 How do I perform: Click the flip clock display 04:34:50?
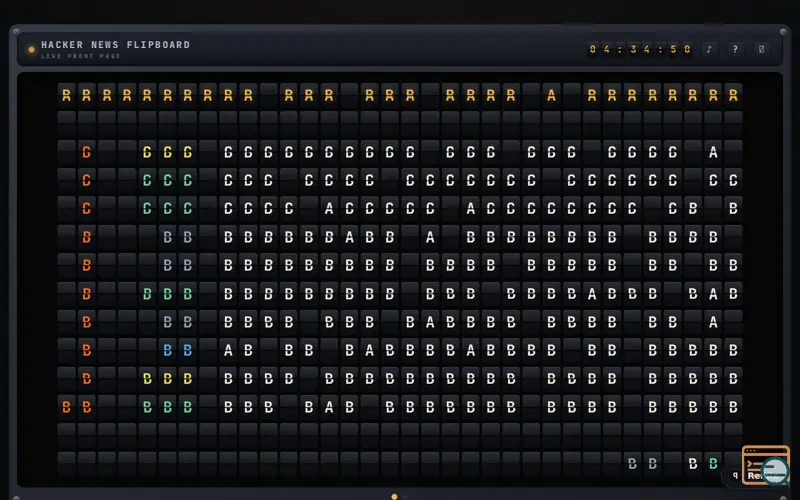pos(640,49)
